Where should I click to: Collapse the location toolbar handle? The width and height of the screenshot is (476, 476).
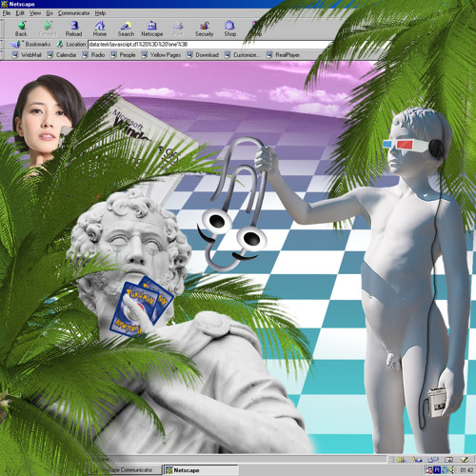(2, 44)
